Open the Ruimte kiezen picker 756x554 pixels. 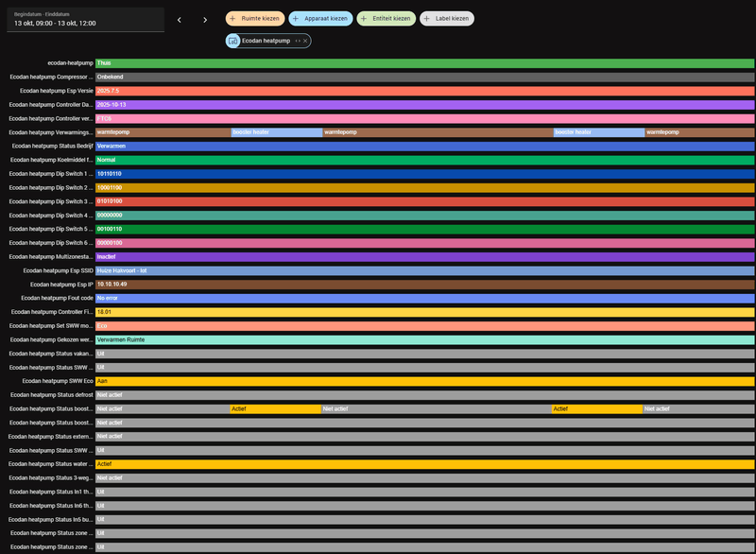(x=255, y=18)
